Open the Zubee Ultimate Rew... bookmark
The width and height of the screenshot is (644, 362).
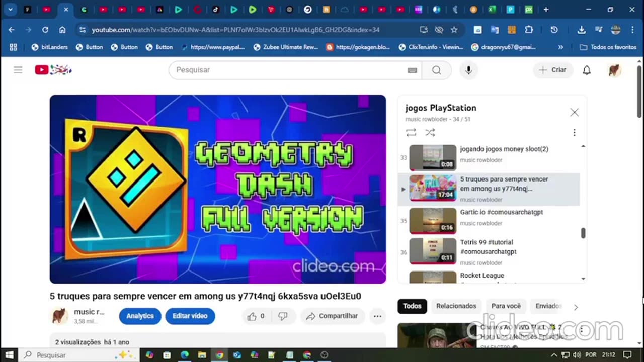(285, 47)
